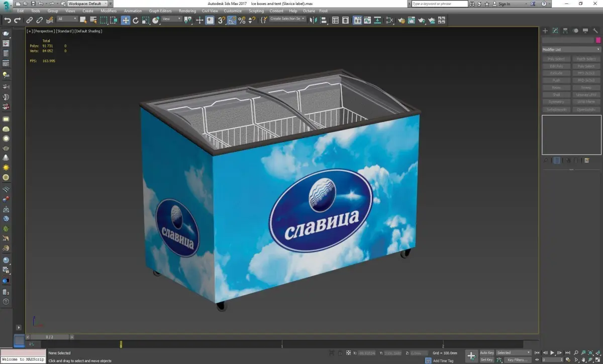The width and height of the screenshot is (603, 364).
Task: Open the View reference coordinate dropdown
Action: (x=172, y=19)
